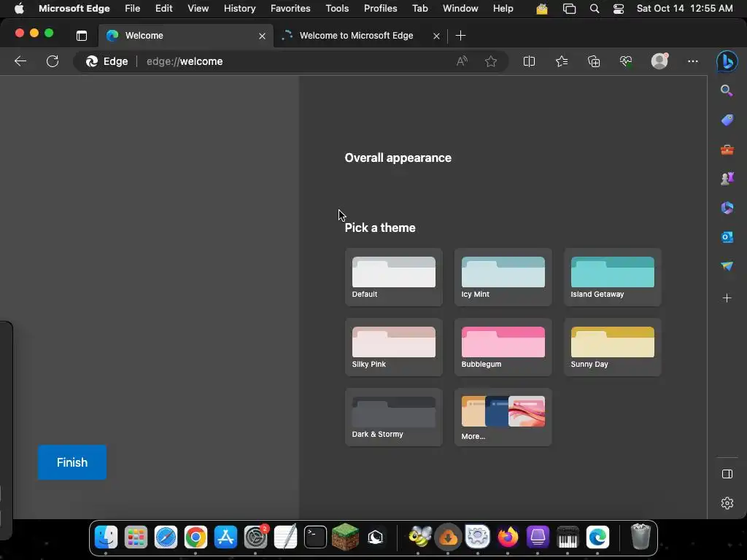Open Terminal from the Dock
This screenshot has height=560, width=747.
(x=315, y=537)
